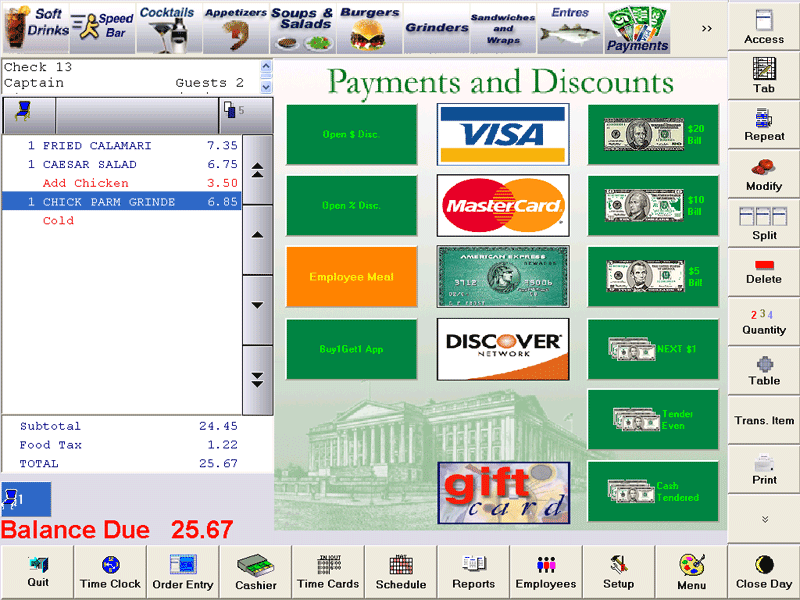Expand hidden category tabs with the chevron
The height and width of the screenshot is (600, 800).
click(x=706, y=27)
